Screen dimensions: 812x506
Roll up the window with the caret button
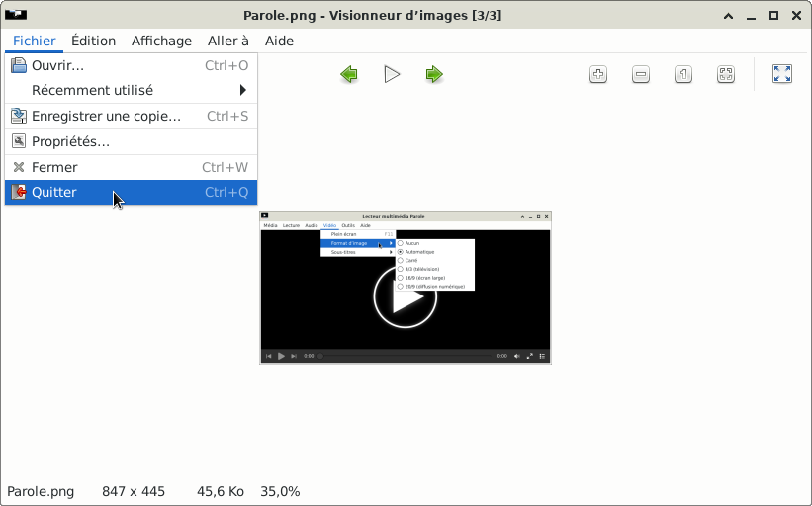(728, 16)
